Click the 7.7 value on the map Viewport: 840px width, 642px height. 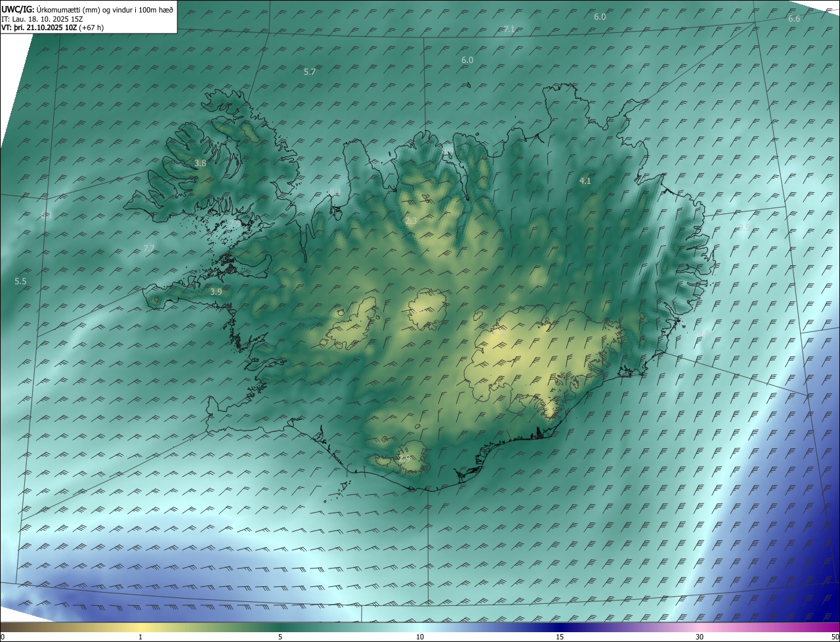149,249
